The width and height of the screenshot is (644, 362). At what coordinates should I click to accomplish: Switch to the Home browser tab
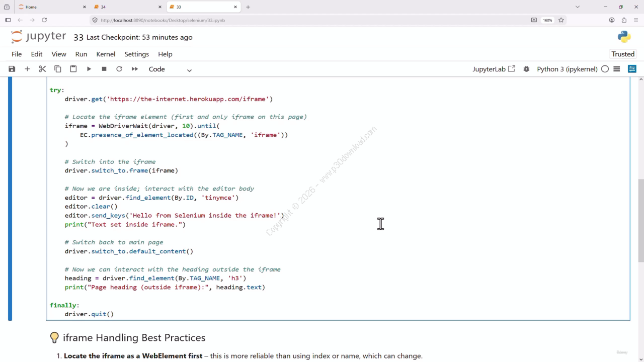[x=51, y=7]
